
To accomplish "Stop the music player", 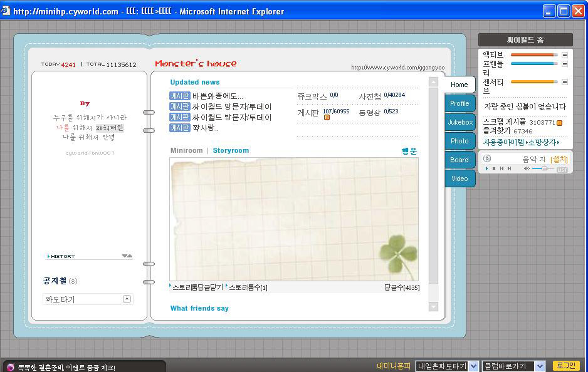I will [x=494, y=168].
